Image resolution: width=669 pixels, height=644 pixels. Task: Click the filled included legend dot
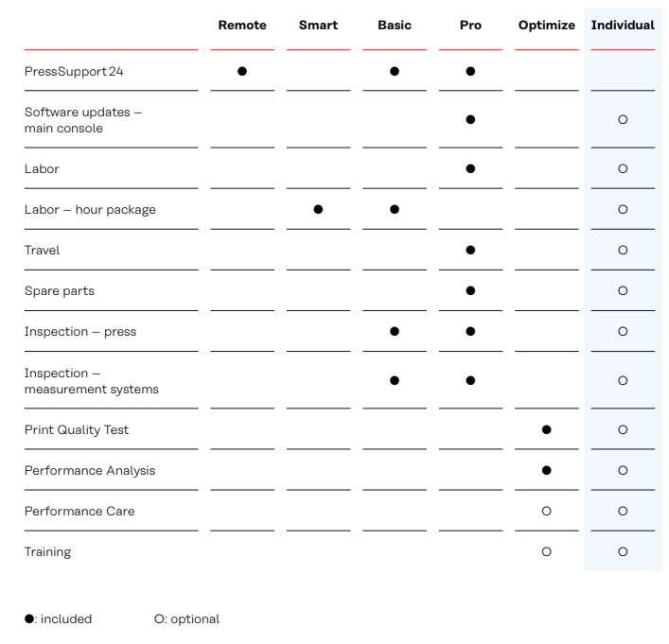(x=29, y=618)
